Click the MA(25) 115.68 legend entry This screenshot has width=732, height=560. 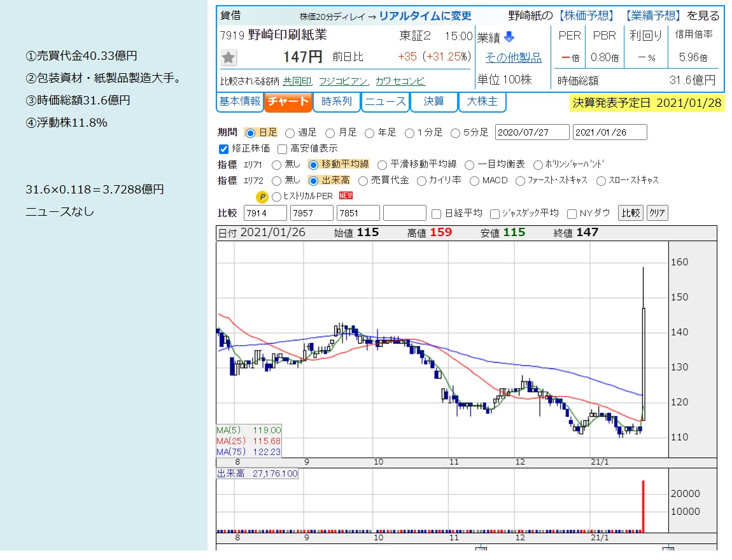click(x=248, y=441)
